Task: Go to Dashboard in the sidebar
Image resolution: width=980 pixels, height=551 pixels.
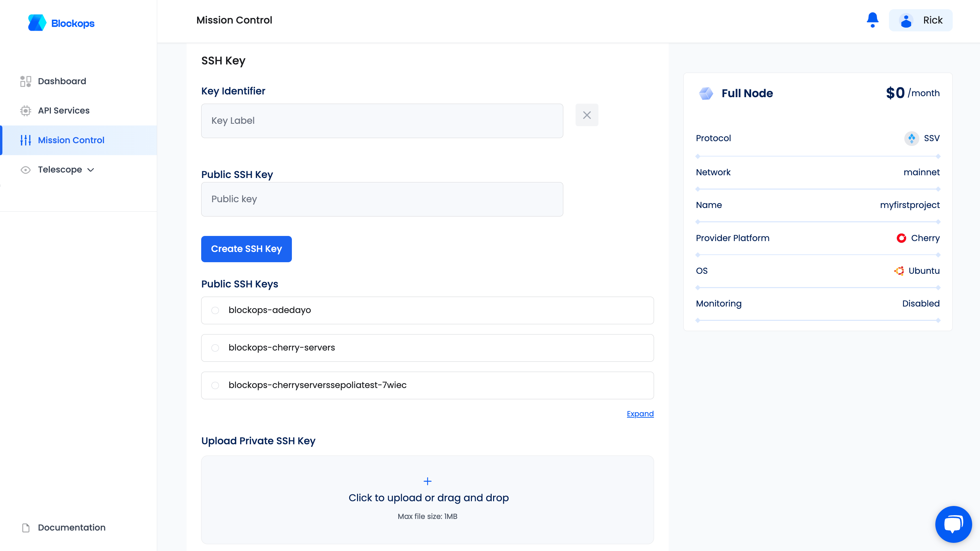Action: [x=78, y=81]
